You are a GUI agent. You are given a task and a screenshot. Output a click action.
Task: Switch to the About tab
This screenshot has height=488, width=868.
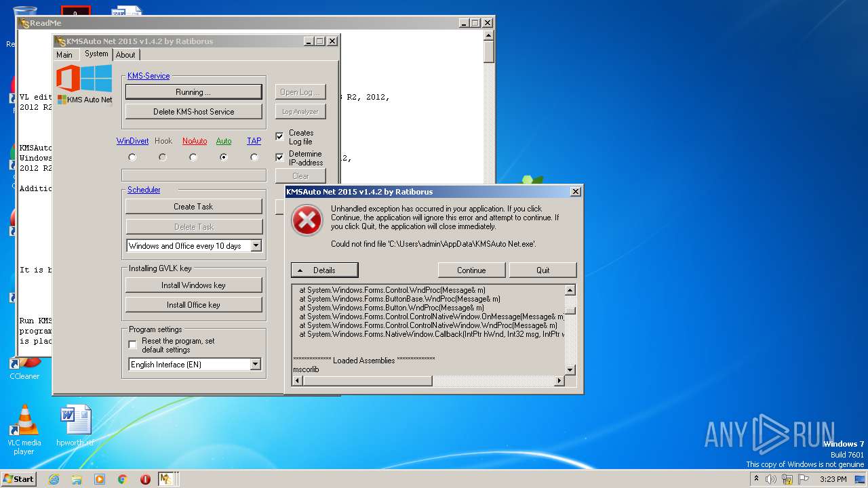[x=125, y=55]
